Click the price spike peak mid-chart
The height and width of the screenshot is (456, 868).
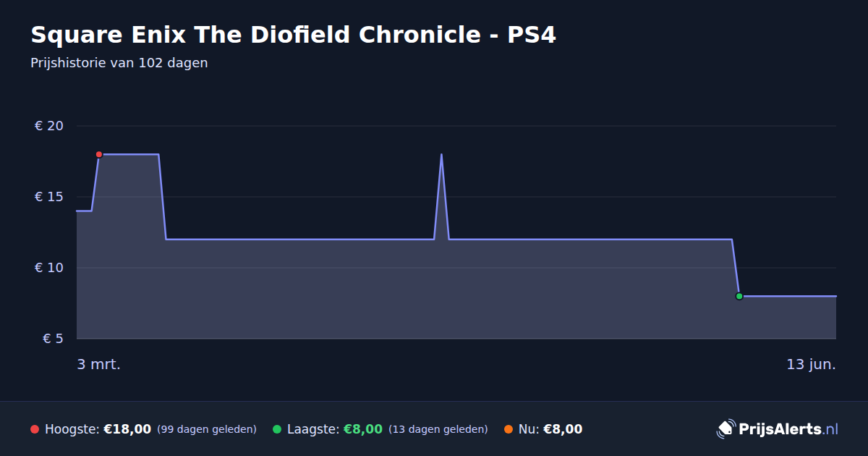coord(441,154)
